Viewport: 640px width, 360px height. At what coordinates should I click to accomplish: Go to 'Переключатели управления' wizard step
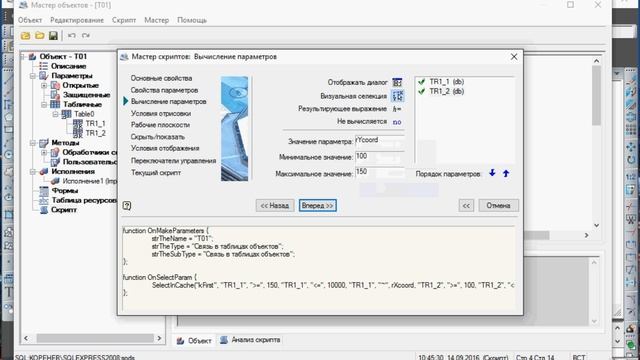tap(173, 160)
